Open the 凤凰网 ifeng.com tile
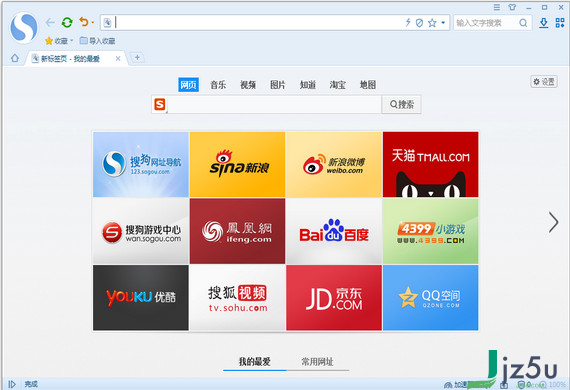Screen dimensions: 570x390 [x=237, y=231]
